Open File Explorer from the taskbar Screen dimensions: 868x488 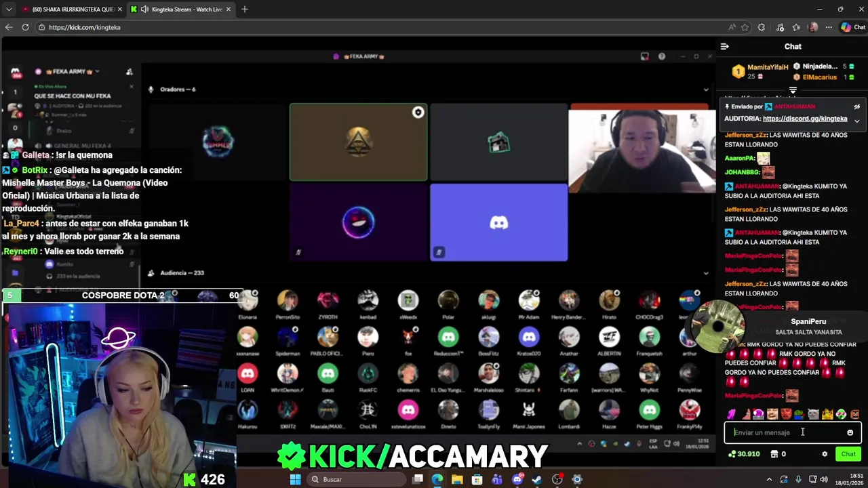[458, 479]
